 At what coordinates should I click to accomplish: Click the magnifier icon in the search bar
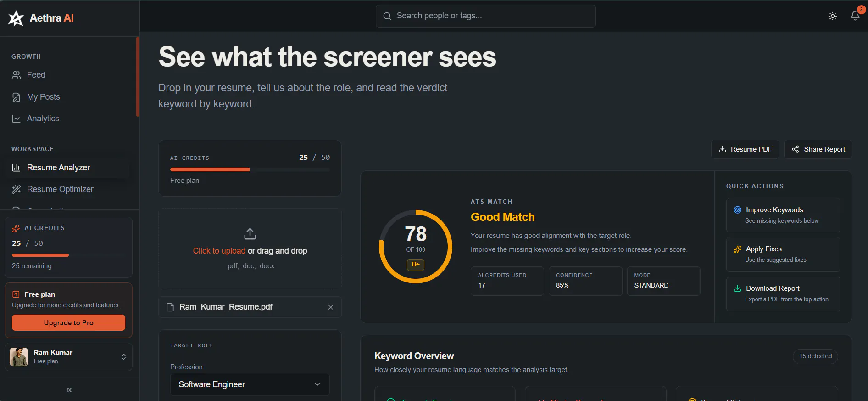(x=387, y=16)
